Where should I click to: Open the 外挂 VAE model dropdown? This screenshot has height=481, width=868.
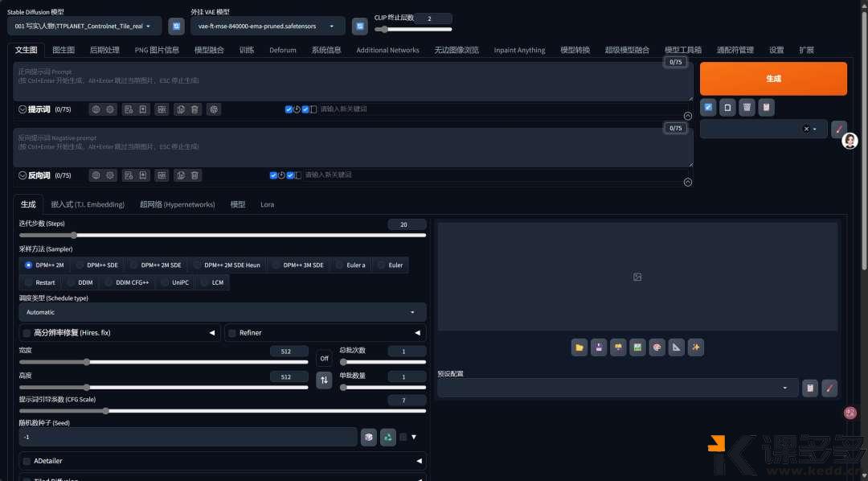[x=268, y=27]
